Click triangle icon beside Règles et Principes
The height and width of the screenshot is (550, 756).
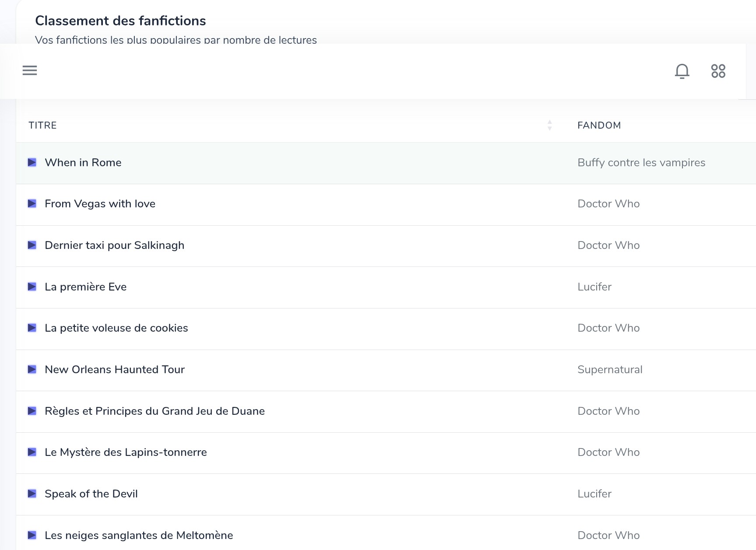[32, 411]
